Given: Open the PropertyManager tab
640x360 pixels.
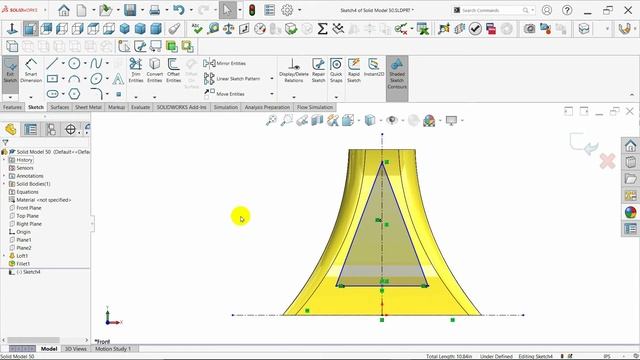Looking at the screenshot, I should point(31,129).
